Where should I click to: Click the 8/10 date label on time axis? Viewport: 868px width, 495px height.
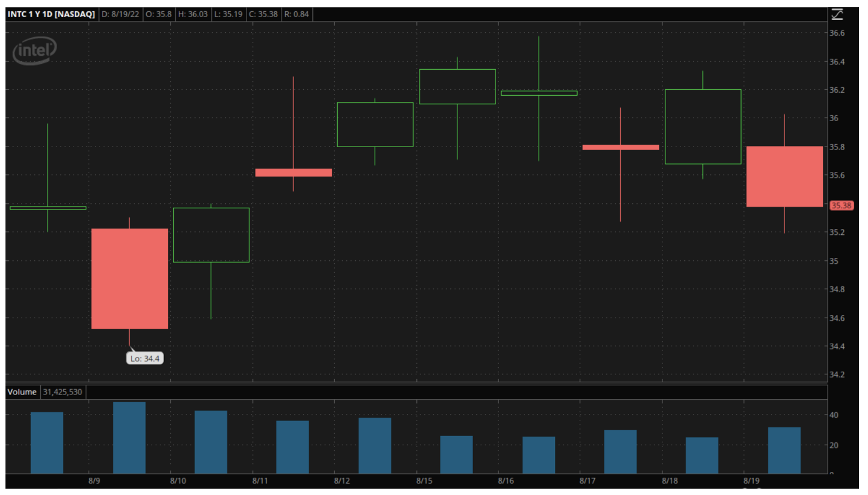[178, 480]
